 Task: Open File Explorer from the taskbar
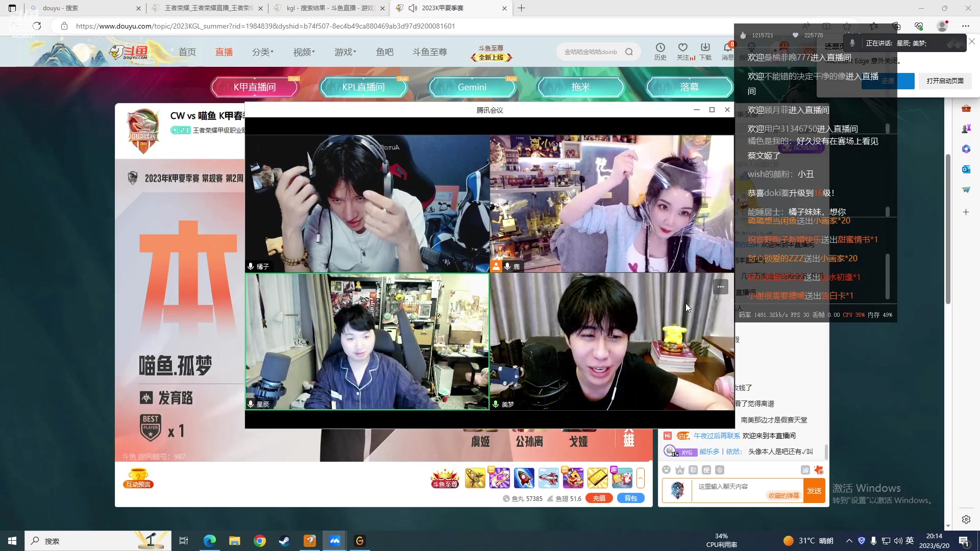pos(235,541)
